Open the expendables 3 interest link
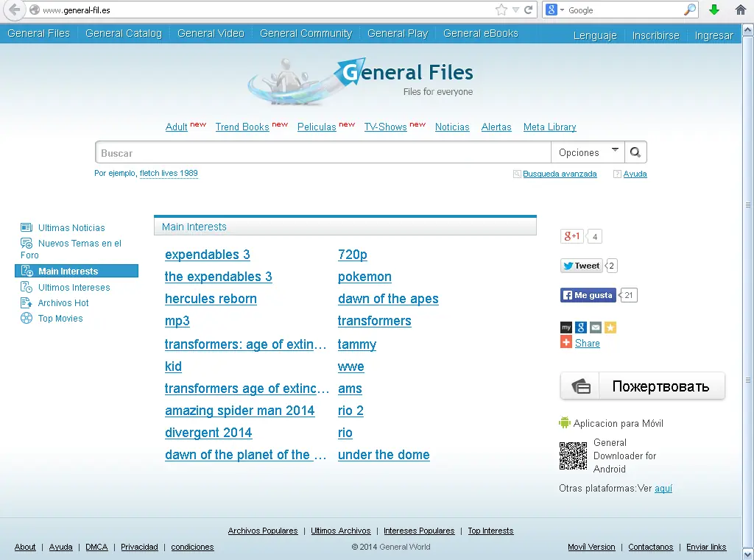 (207, 255)
